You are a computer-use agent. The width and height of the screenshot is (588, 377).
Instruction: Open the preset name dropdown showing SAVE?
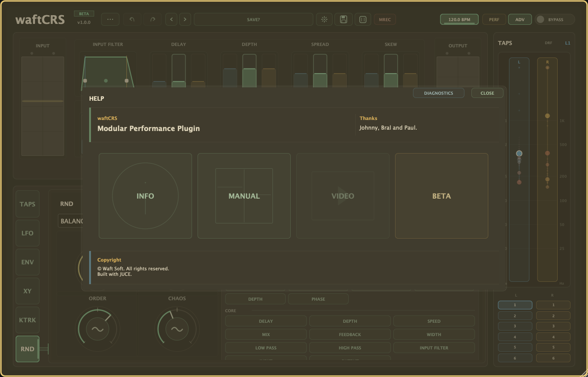coord(254,19)
